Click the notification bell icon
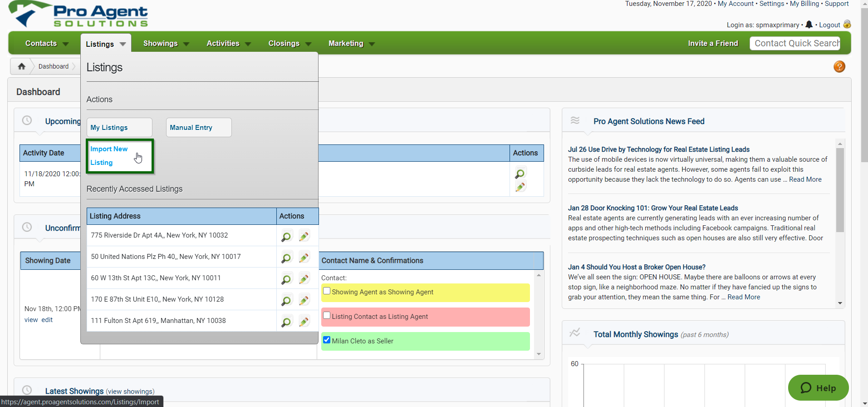The width and height of the screenshot is (868, 407). (809, 25)
